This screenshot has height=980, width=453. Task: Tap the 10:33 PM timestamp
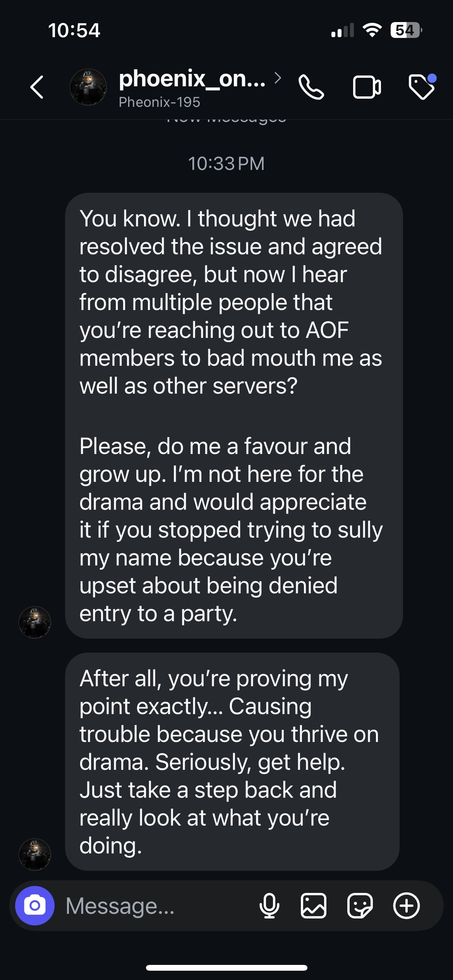click(226, 163)
